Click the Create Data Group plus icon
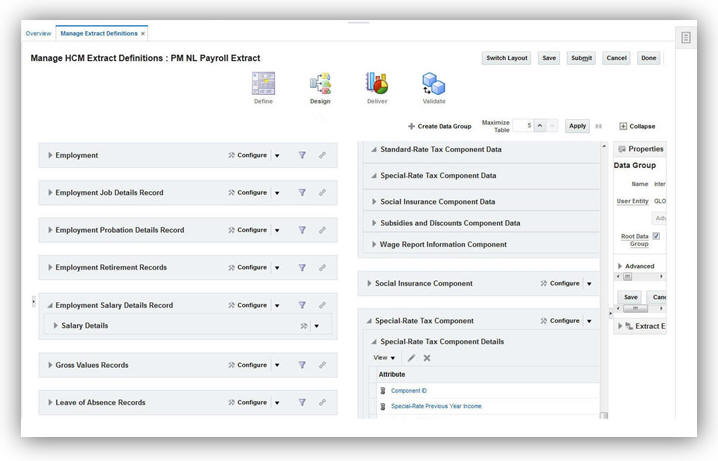The height and width of the screenshot is (461, 718). (x=411, y=126)
